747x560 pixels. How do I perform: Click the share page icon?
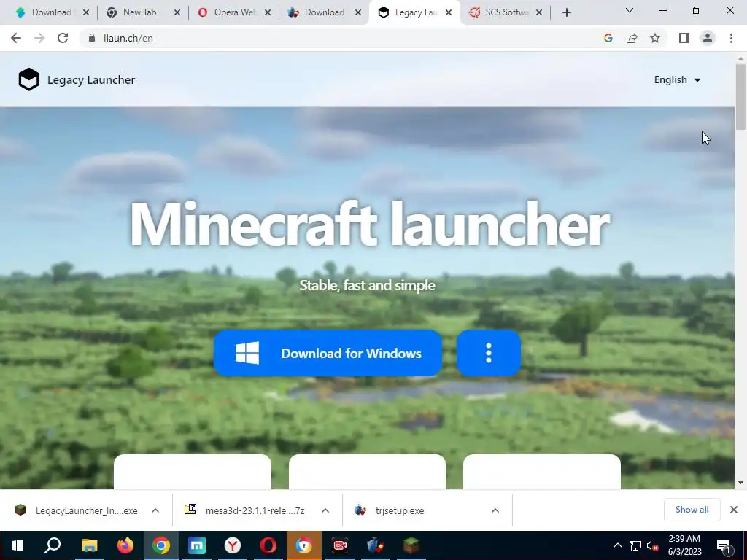point(632,38)
